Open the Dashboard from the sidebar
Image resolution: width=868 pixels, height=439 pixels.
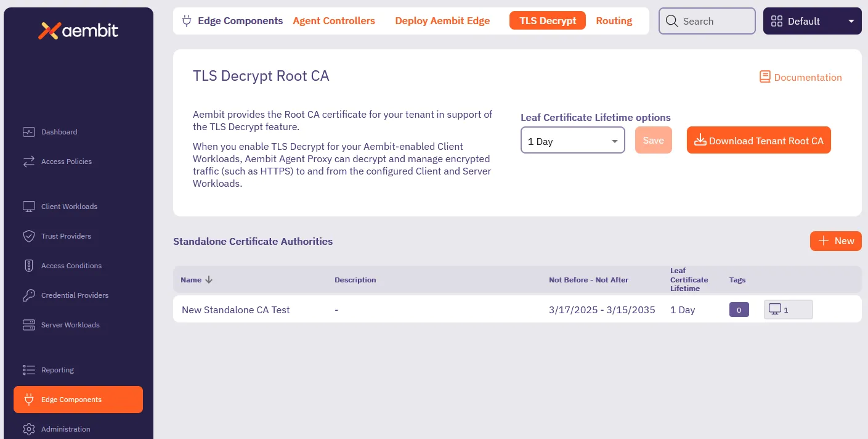pos(59,131)
